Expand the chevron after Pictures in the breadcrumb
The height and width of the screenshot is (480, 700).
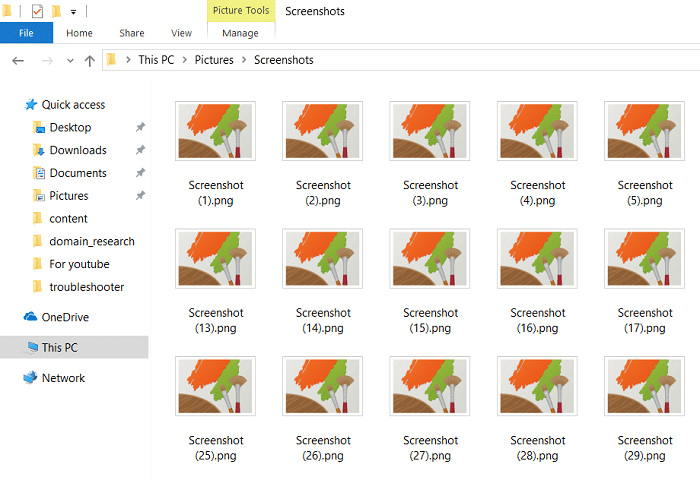[244, 60]
